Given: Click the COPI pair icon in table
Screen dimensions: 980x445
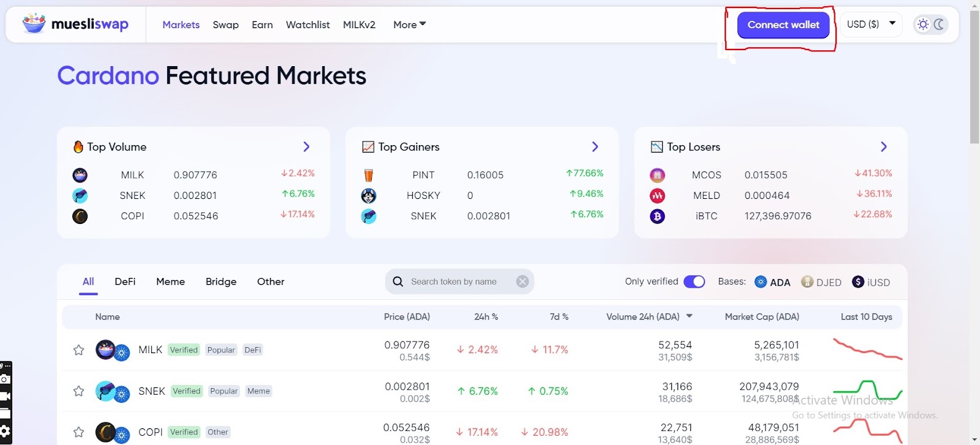Looking at the screenshot, I should pyautogui.click(x=113, y=433).
